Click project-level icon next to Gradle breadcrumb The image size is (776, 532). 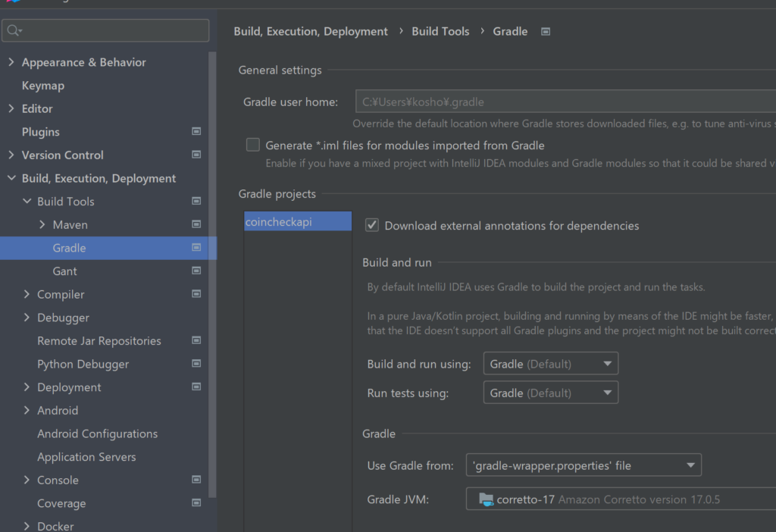546,32
